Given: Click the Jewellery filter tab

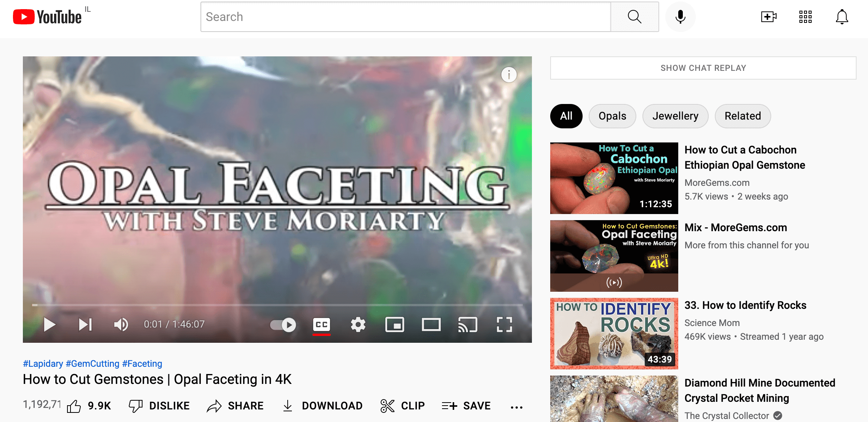Looking at the screenshot, I should pyautogui.click(x=676, y=116).
